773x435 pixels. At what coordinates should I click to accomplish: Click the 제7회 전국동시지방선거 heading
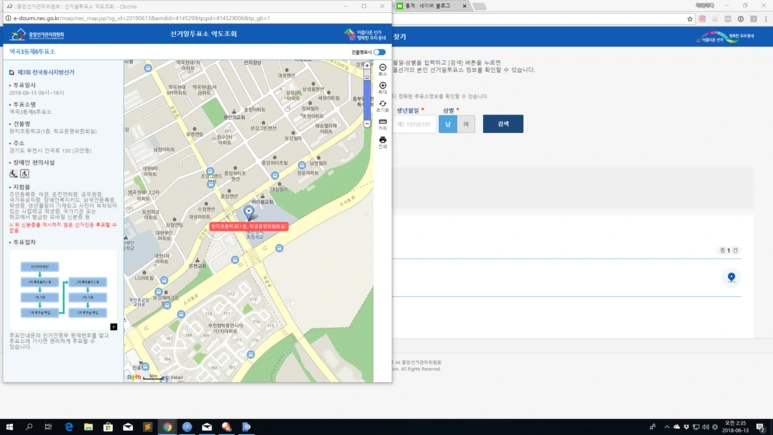[46, 72]
